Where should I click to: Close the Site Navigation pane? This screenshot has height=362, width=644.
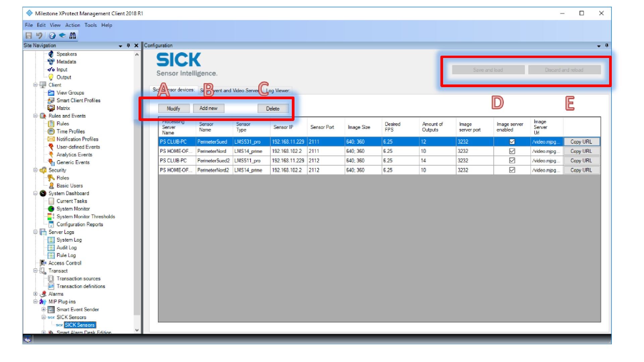click(136, 45)
